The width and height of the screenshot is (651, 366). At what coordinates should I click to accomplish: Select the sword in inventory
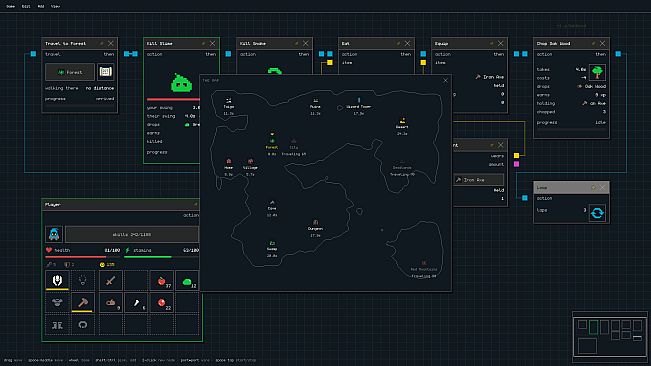(110, 281)
